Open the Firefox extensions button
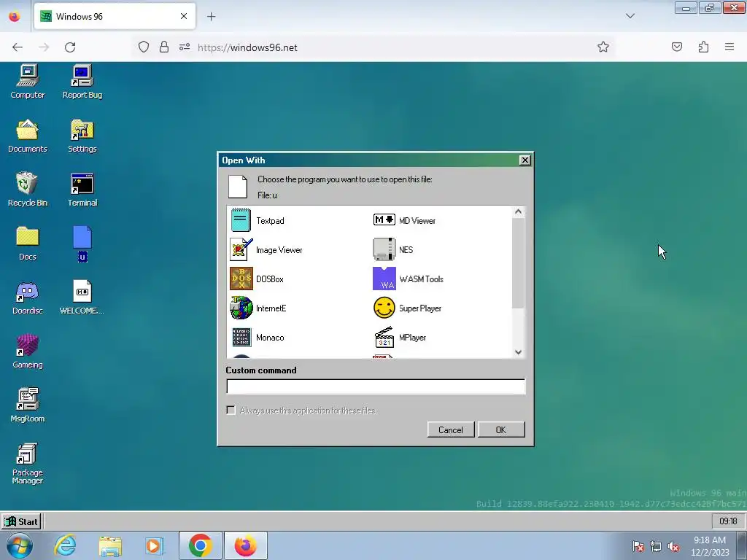Image resolution: width=747 pixels, height=560 pixels. click(x=703, y=47)
